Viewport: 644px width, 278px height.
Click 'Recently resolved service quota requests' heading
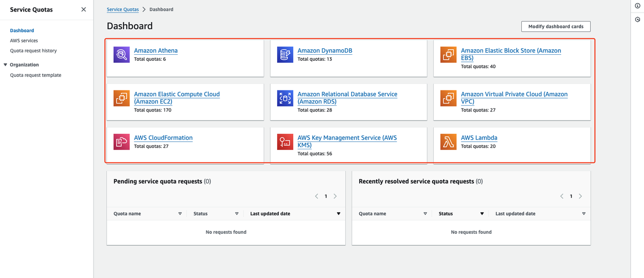[x=417, y=181]
